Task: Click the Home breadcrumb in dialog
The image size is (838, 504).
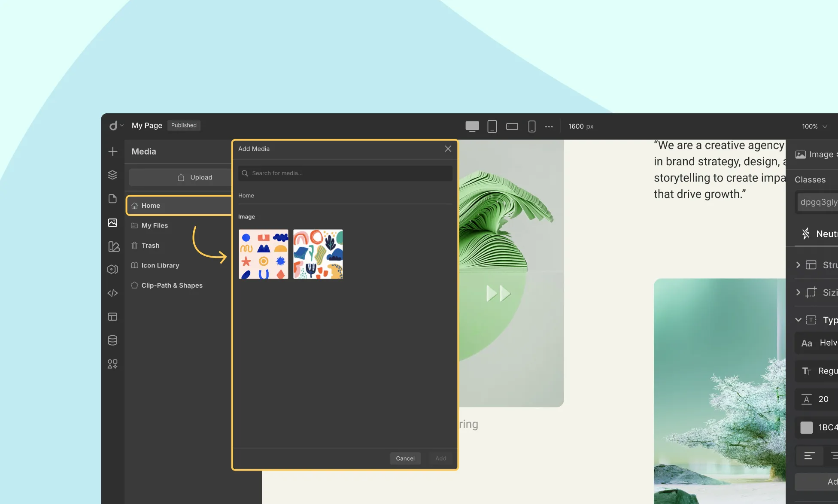Action: 246,195
